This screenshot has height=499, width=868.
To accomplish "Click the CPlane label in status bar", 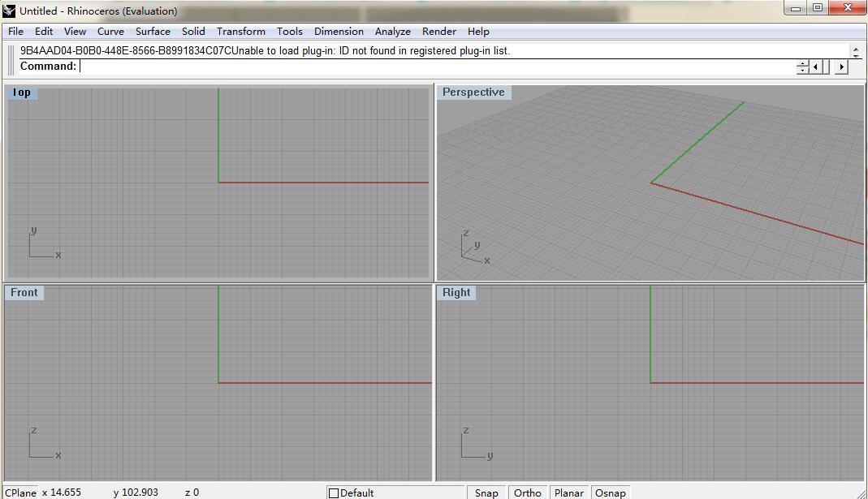I will pyautogui.click(x=20, y=493).
